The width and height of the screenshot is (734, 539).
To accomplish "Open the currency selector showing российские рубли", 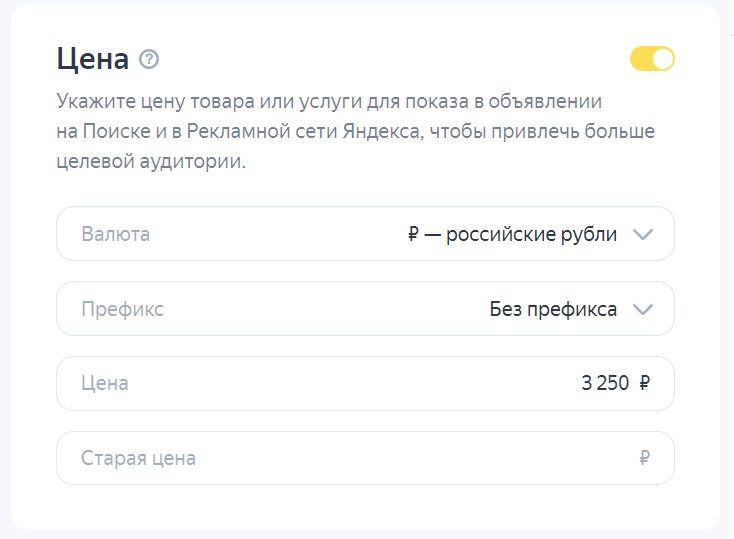I will pos(512,234).
